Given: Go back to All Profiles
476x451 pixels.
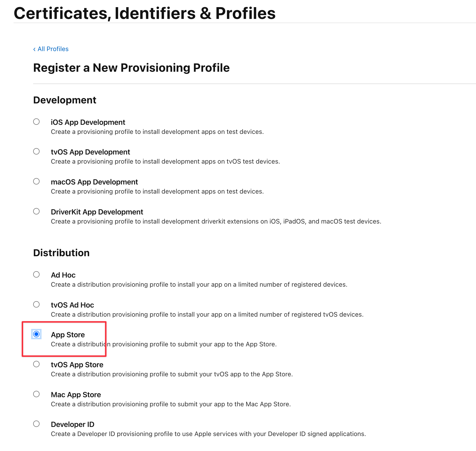Looking at the screenshot, I should point(51,49).
